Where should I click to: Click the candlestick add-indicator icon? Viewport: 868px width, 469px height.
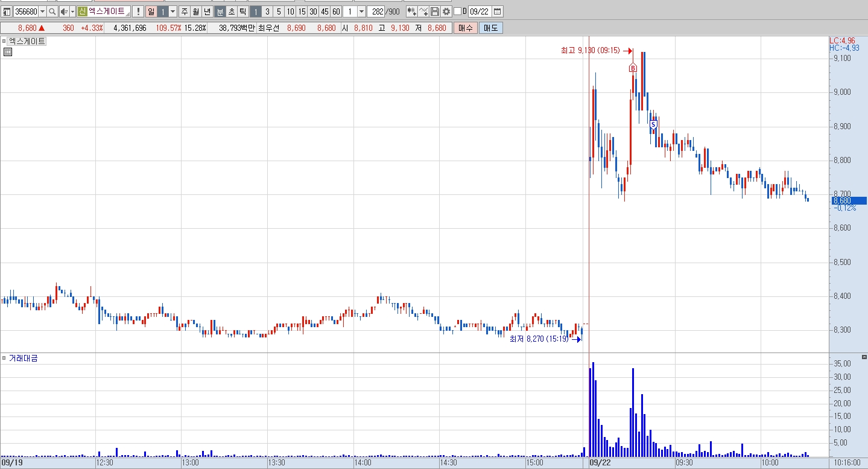tap(411, 11)
